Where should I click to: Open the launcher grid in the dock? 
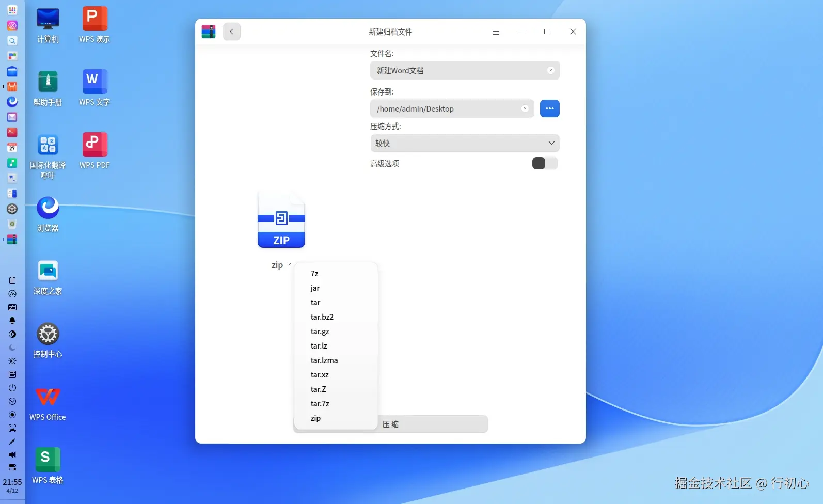[12, 10]
